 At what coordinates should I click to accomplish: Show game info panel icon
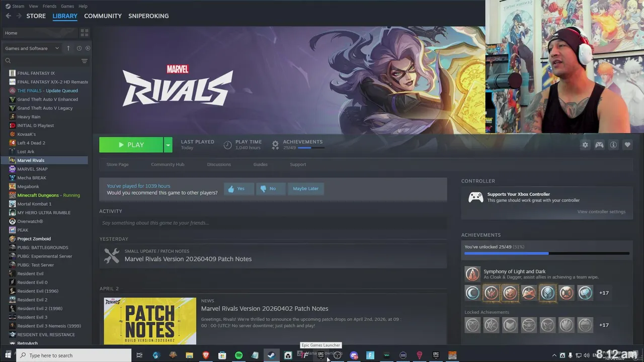613,145
